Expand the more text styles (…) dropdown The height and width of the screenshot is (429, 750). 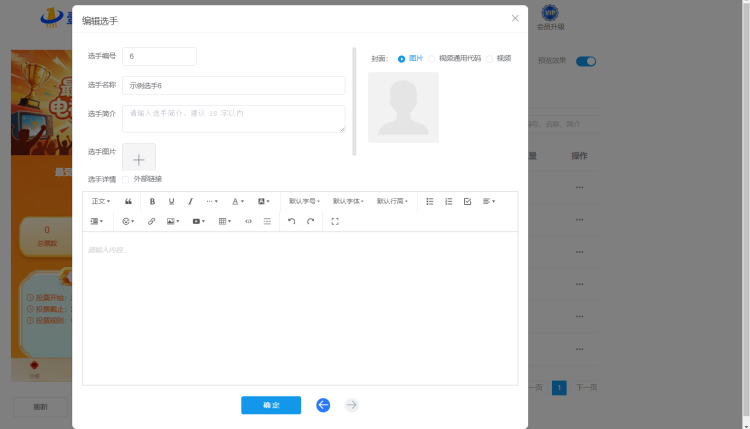coord(212,201)
